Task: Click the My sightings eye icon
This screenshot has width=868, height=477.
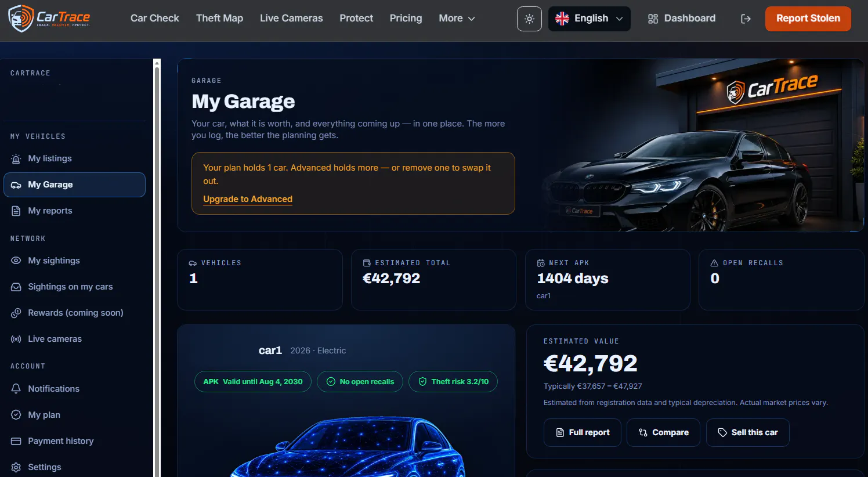Action: pos(16,261)
